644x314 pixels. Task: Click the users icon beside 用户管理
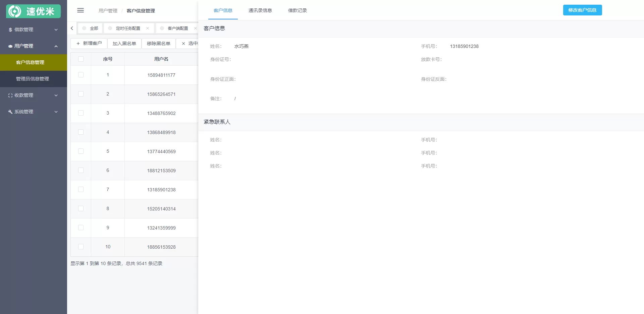(10, 46)
